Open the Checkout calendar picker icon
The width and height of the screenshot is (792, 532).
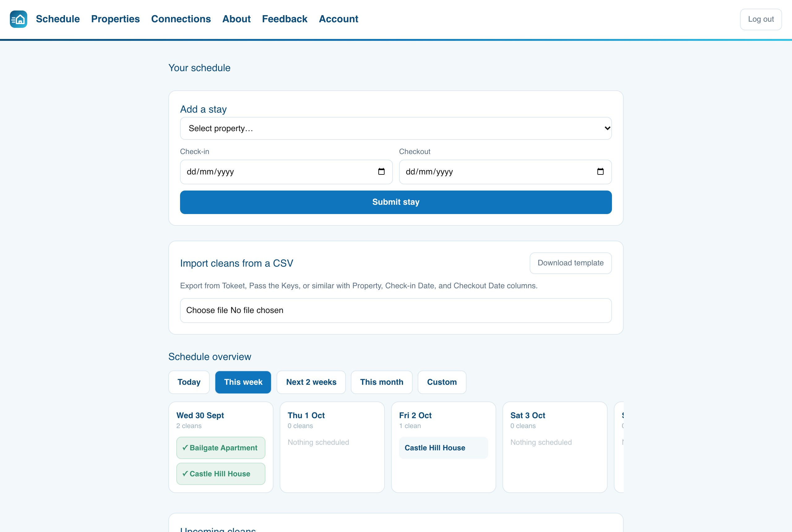coord(600,172)
